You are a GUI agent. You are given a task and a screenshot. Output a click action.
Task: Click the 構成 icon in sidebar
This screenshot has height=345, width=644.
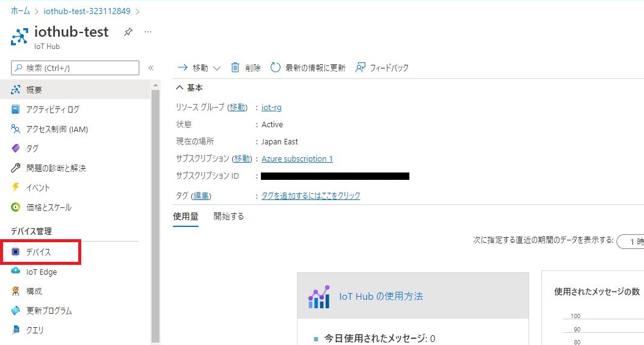[x=15, y=291]
